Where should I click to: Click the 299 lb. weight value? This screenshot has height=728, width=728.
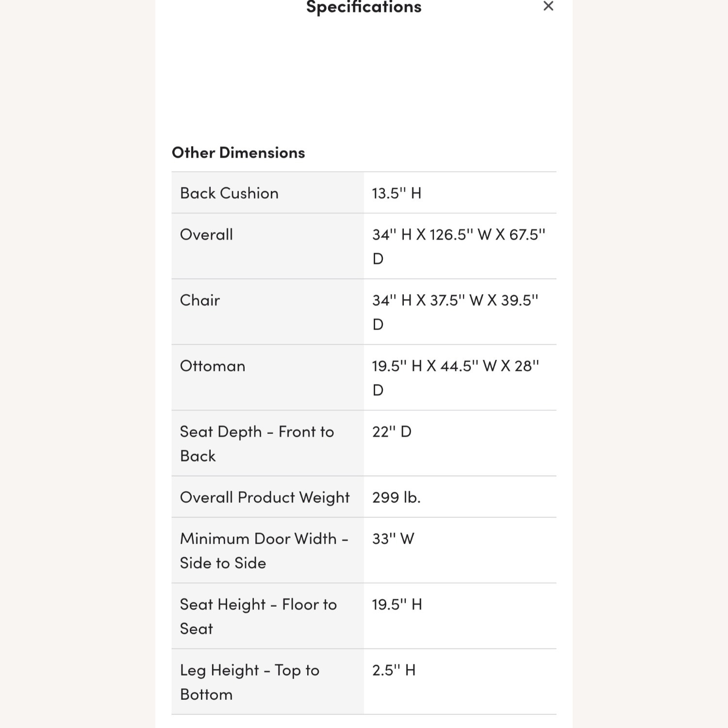tap(396, 497)
